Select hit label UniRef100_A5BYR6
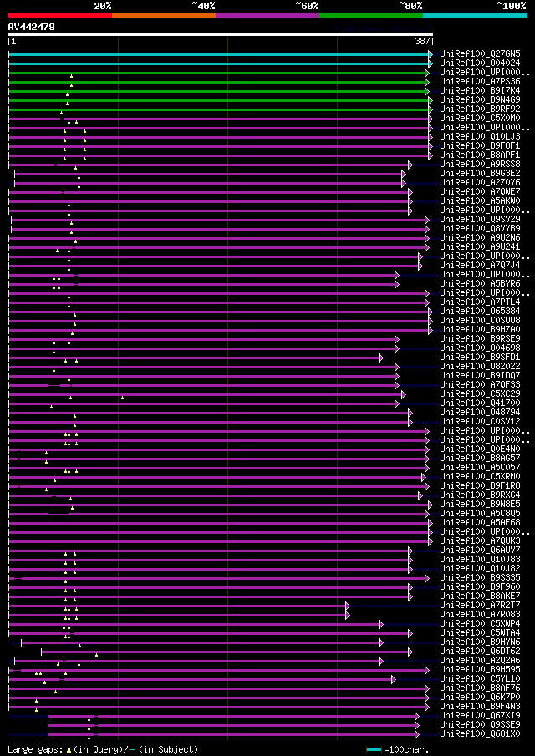This screenshot has width=535, height=756. point(480,285)
